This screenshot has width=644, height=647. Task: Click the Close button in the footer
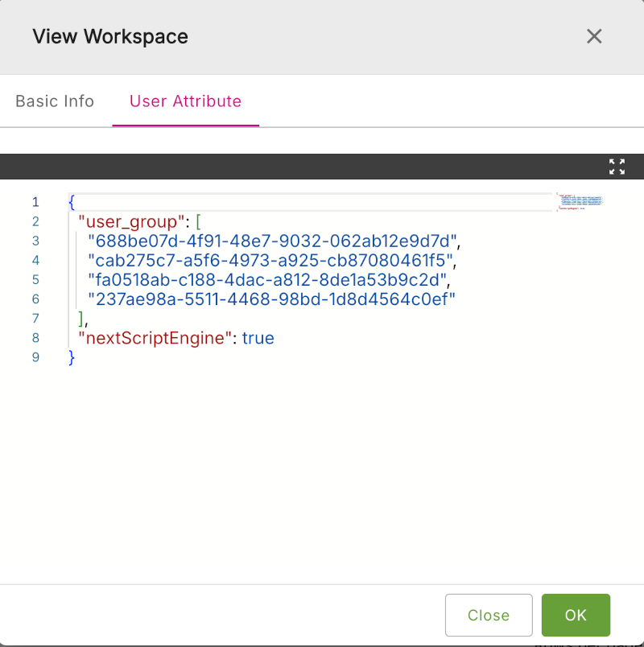click(489, 615)
